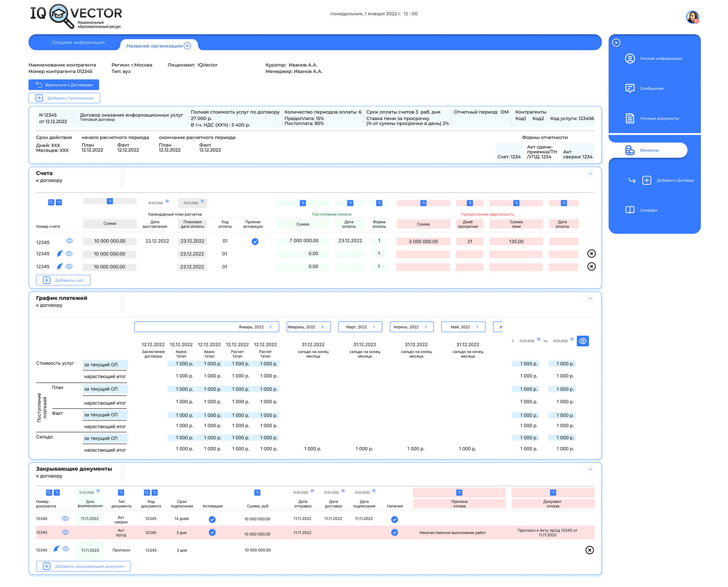
Task: Click the Личная информация person icon
Action: coord(630,58)
